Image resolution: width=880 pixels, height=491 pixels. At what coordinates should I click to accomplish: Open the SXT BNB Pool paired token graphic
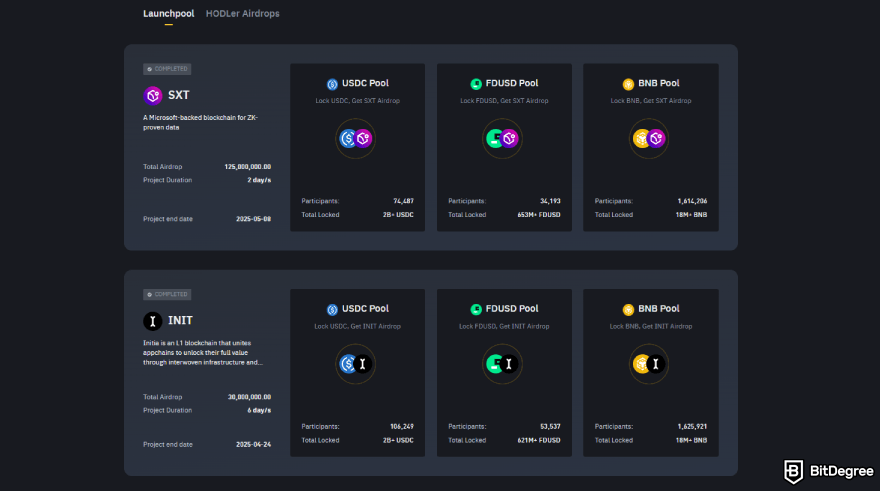pyautogui.click(x=650, y=139)
